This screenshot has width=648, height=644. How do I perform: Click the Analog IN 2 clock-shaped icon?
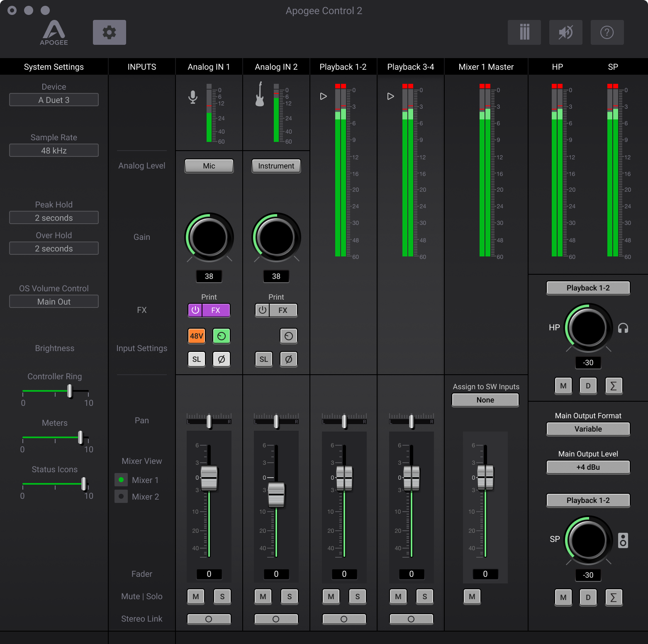point(289,336)
